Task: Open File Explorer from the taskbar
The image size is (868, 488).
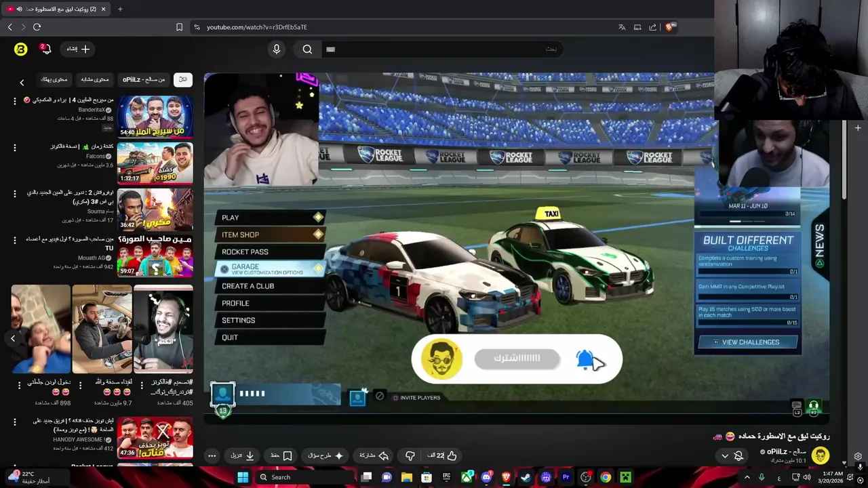Action: click(406, 477)
